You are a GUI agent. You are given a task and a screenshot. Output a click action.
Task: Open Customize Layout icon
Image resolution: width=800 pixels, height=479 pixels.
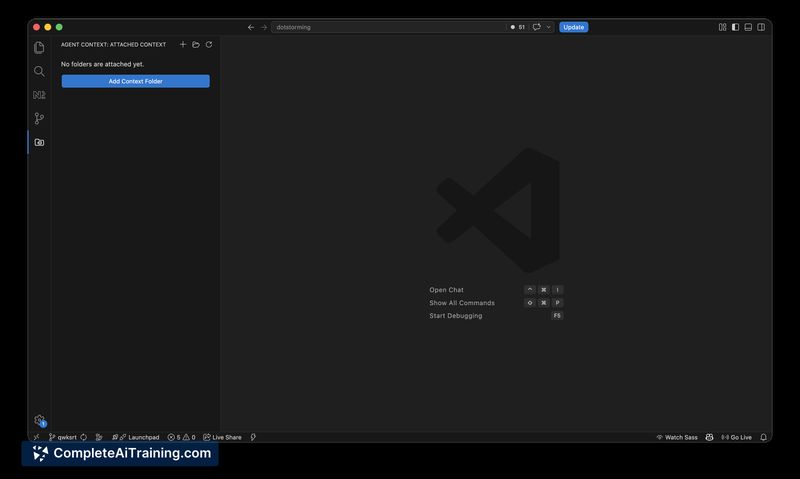click(722, 27)
